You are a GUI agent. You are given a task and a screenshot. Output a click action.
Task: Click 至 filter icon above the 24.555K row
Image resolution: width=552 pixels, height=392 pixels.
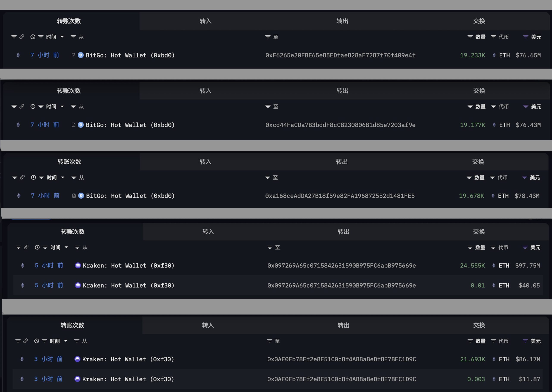pos(270,247)
